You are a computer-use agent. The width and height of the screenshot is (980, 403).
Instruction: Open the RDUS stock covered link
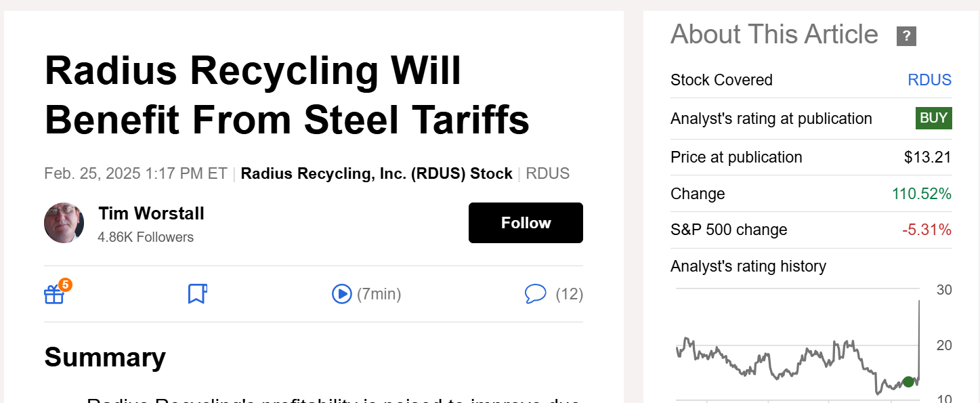(x=929, y=80)
